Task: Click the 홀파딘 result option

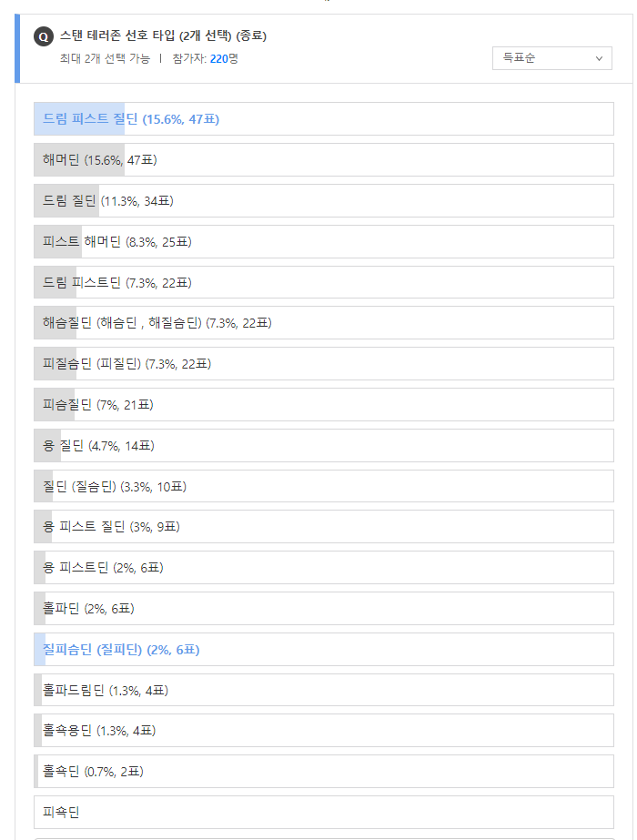Action: click(324, 609)
